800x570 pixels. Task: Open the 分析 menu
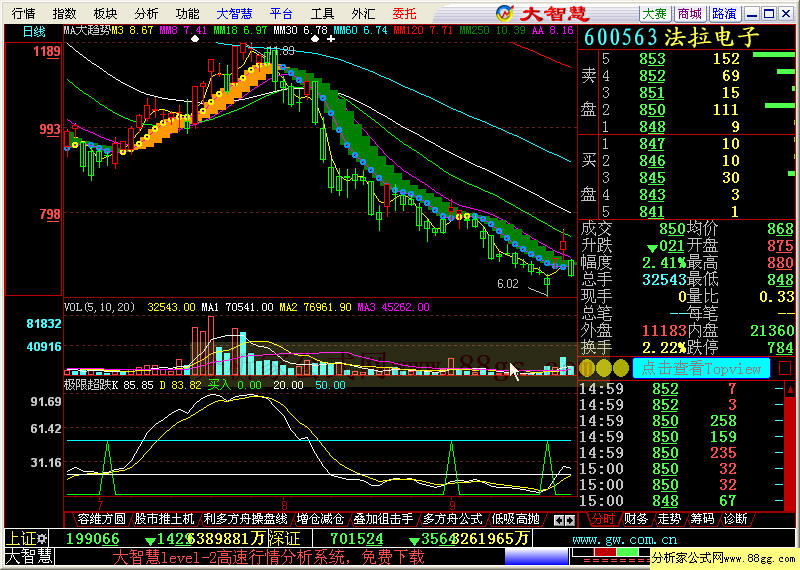tap(146, 13)
